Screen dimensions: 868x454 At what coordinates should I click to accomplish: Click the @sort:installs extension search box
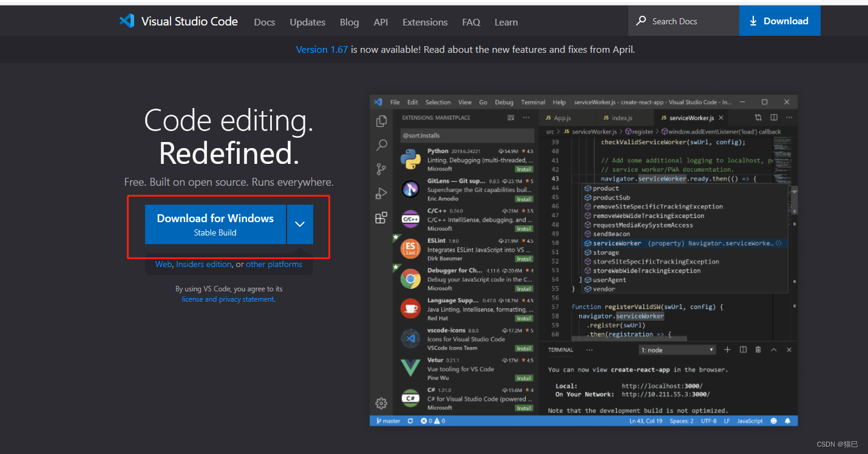467,135
